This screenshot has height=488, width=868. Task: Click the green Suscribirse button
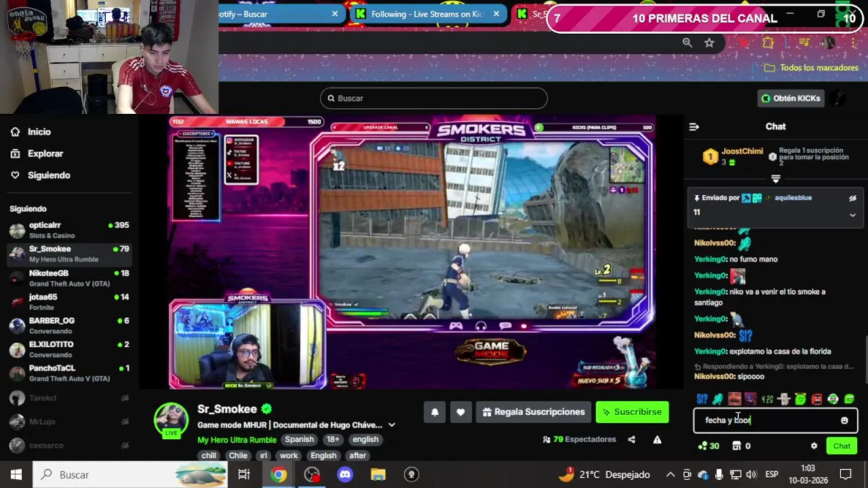coord(632,412)
